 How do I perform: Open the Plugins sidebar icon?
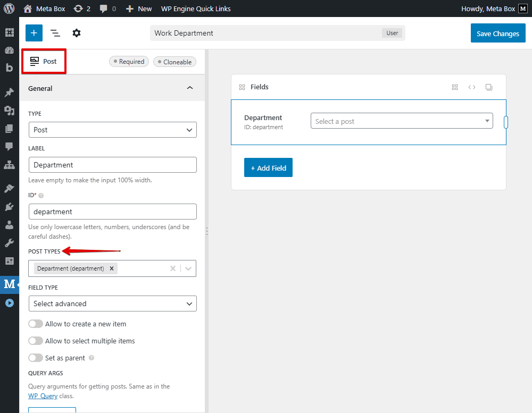point(9,207)
